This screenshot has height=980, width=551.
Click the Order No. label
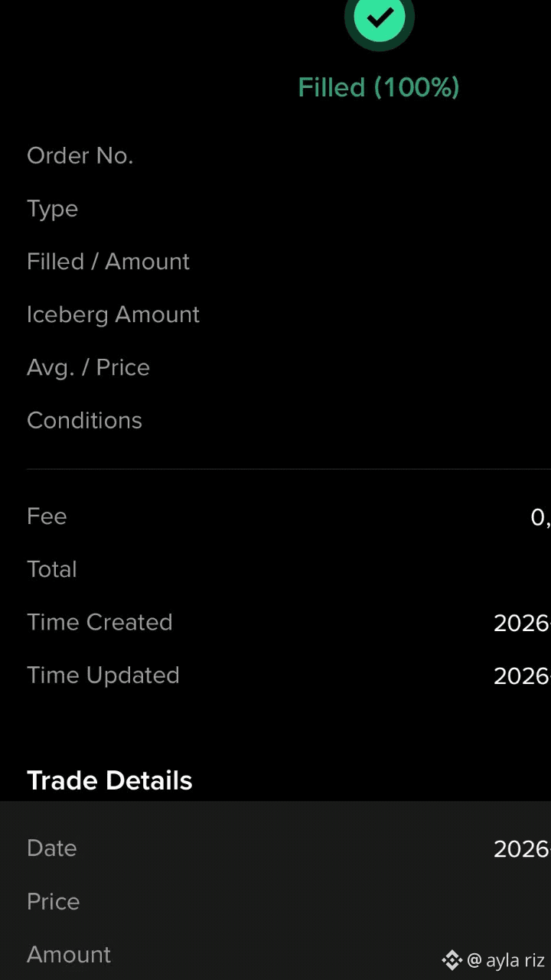tap(80, 156)
